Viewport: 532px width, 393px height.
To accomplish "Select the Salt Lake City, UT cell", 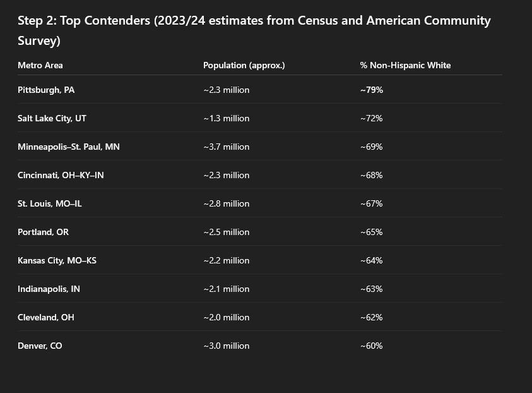I will (52, 119).
